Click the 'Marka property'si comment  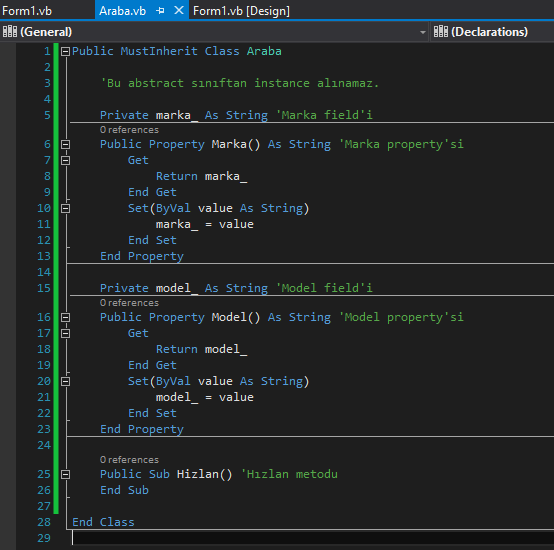(401, 144)
